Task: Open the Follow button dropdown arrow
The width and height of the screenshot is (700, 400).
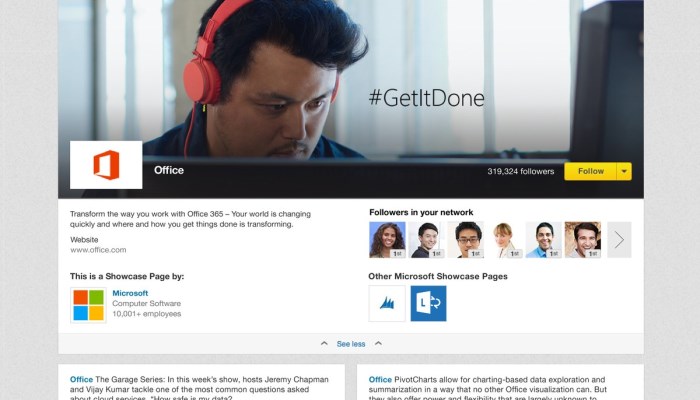Action: tap(624, 171)
